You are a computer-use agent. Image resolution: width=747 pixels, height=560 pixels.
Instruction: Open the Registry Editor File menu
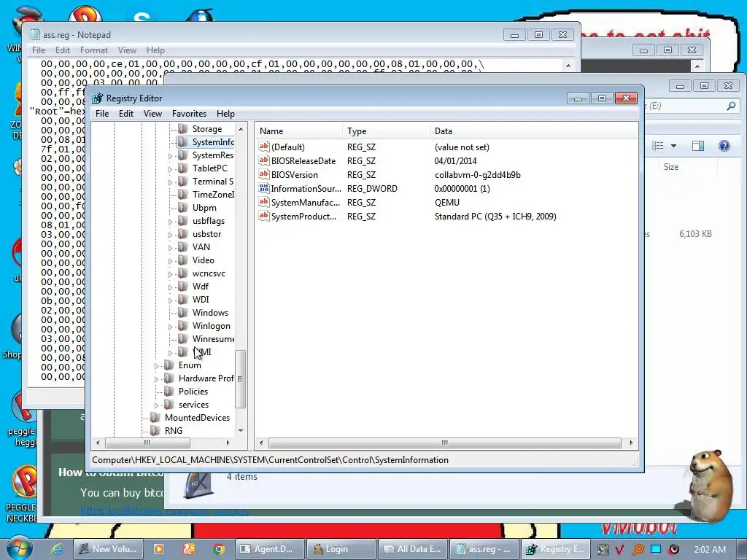click(102, 113)
